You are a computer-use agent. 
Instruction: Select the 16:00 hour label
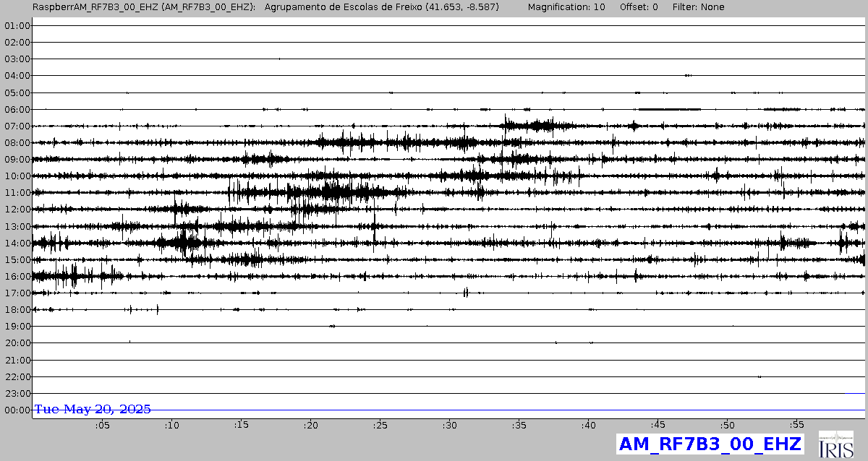click(x=17, y=276)
